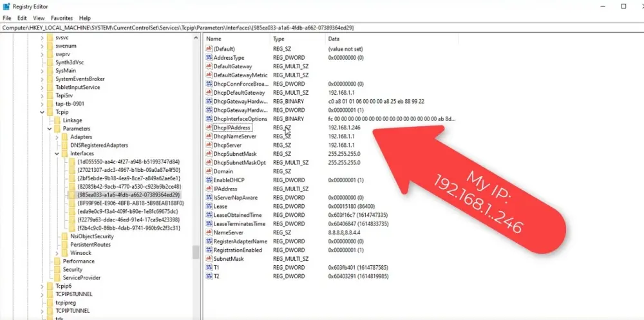The width and height of the screenshot is (644, 320).
Task: Select the LeaseTerminatesTime value name
Action: (x=240, y=224)
